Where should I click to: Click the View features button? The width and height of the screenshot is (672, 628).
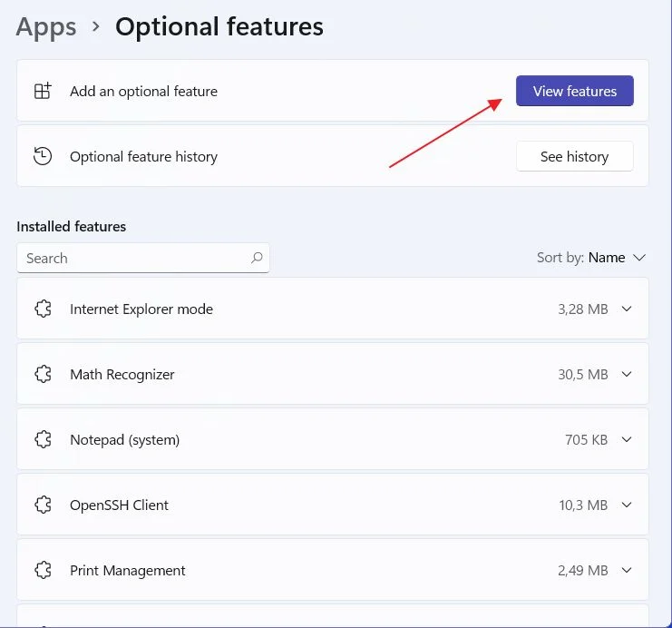(574, 91)
